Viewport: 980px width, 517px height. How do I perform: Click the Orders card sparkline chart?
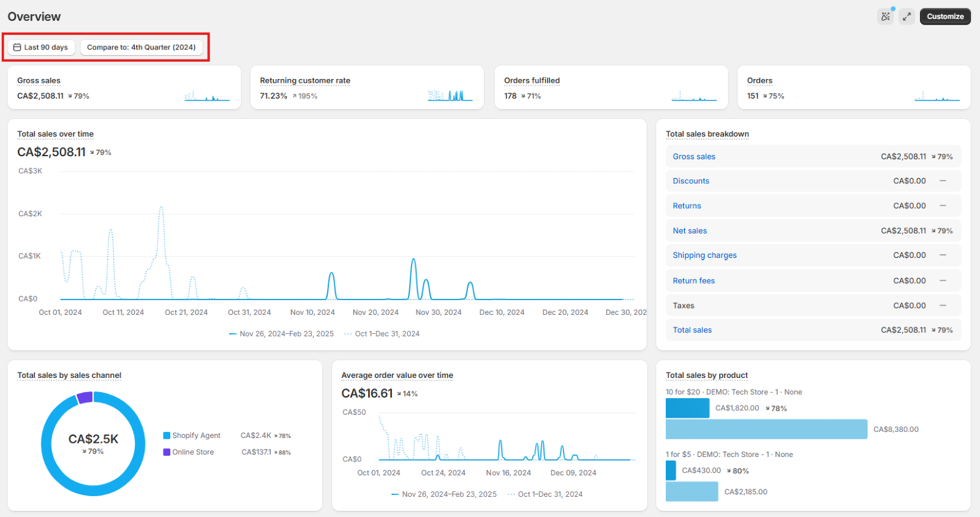[x=937, y=96]
